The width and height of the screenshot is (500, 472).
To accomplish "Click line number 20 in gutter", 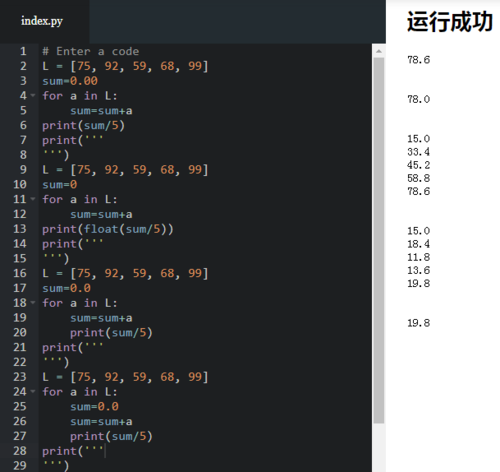I will tap(20, 332).
